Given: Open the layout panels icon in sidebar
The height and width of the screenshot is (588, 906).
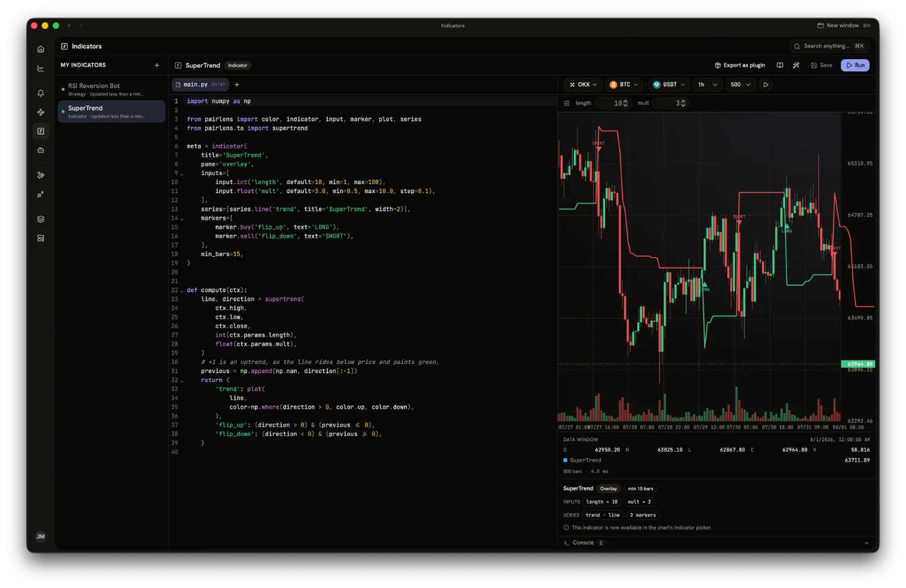Looking at the screenshot, I should 40,238.
